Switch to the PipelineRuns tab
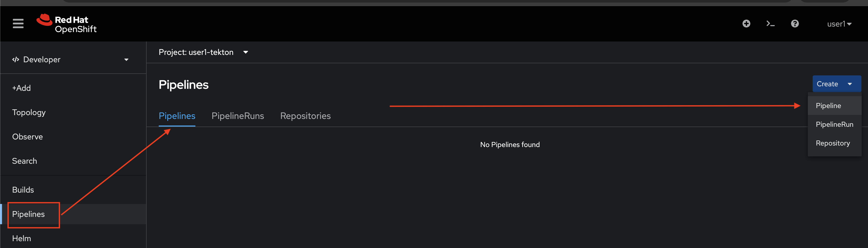 [238, 116]
